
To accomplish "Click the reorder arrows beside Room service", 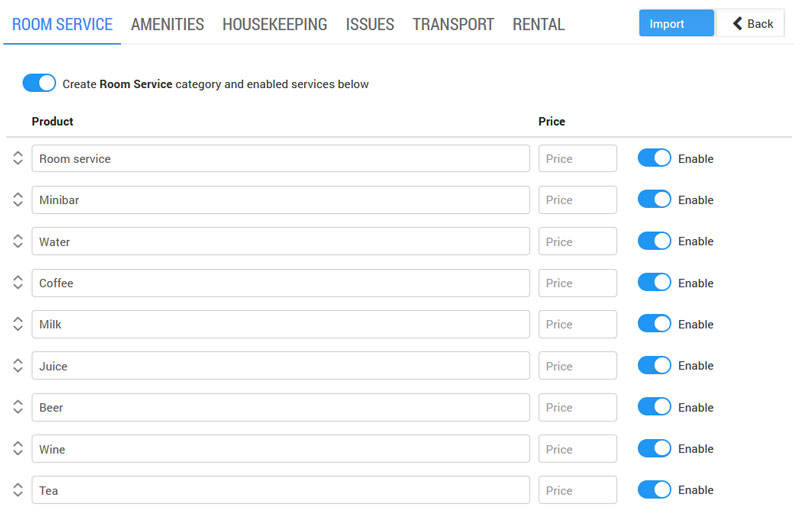I will pos(18,158).
